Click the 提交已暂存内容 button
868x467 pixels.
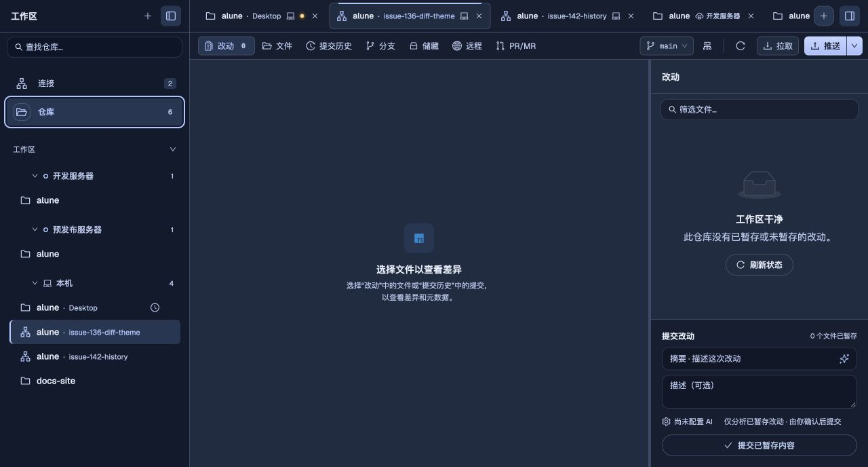759,445
